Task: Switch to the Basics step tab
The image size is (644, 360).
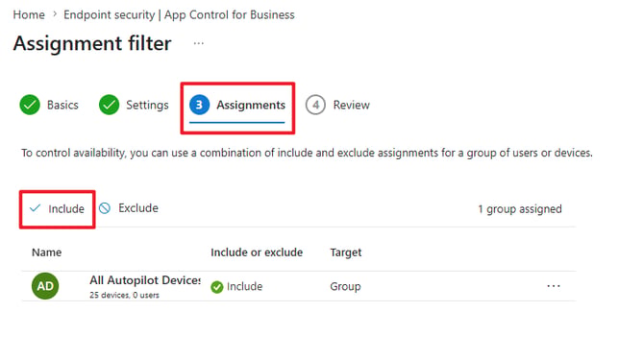Action: [x=49, y=105]
